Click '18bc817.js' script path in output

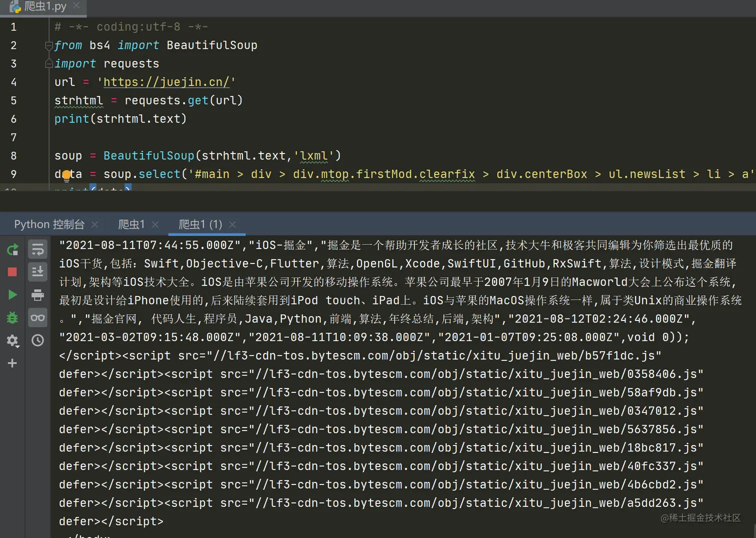662,448
